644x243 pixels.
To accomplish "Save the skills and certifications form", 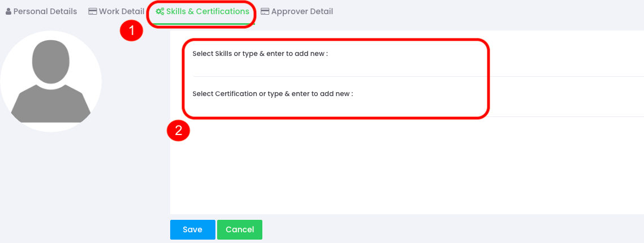I will [193, 229].
